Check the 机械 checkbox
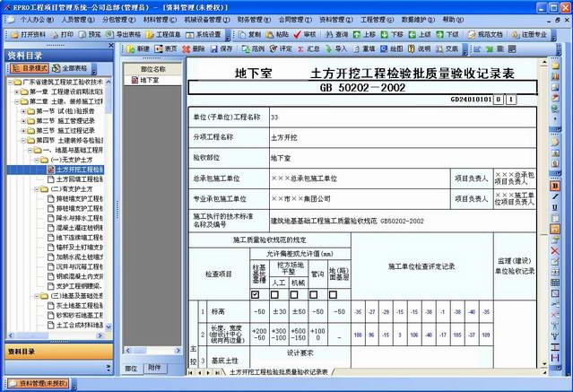The width and height of the screenshot is (573, 392). click(x=294, y=294)
